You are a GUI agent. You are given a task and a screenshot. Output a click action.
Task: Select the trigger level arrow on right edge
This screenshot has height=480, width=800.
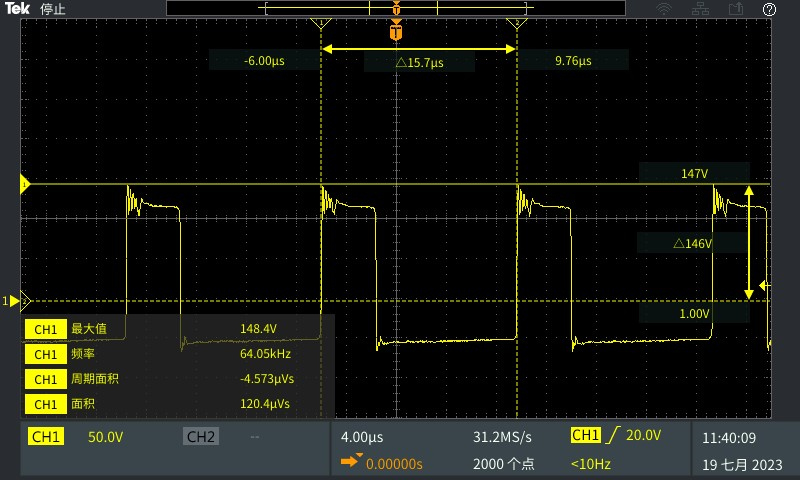765,284
